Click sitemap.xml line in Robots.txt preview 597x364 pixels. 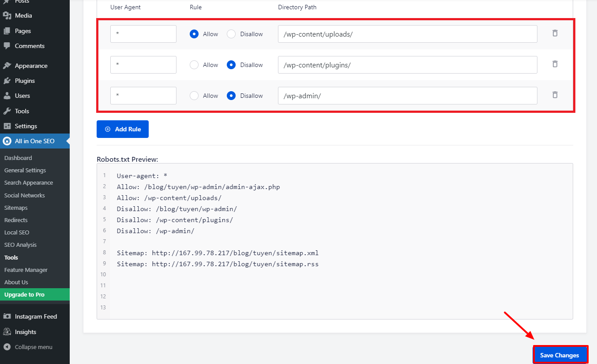[x=218, y=253]
